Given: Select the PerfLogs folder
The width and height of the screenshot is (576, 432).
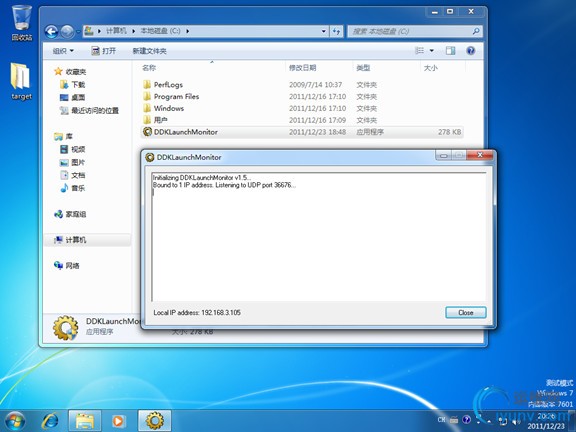Looking at the screenshot, I should pos(168,85).
